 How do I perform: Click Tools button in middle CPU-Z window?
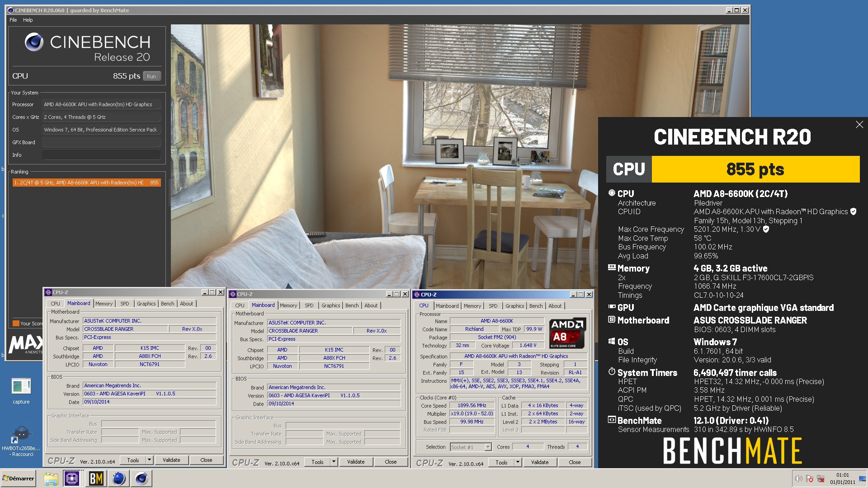click(317, 462)
